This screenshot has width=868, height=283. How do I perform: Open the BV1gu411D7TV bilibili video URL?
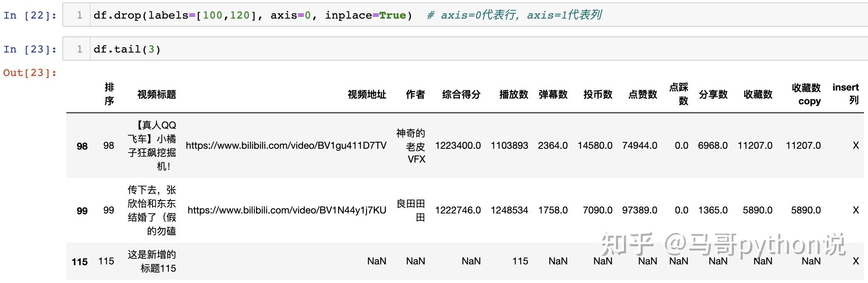tap(286, 146)
